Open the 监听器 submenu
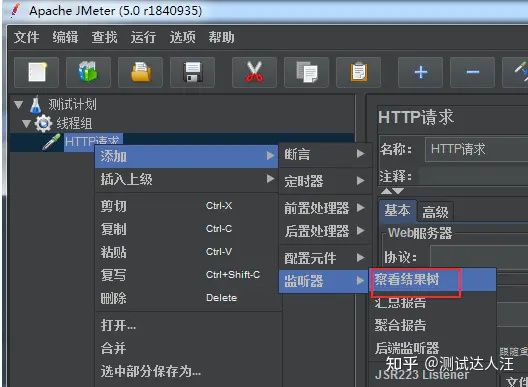Viewport: 528px width, 387px height. (325, 281)
